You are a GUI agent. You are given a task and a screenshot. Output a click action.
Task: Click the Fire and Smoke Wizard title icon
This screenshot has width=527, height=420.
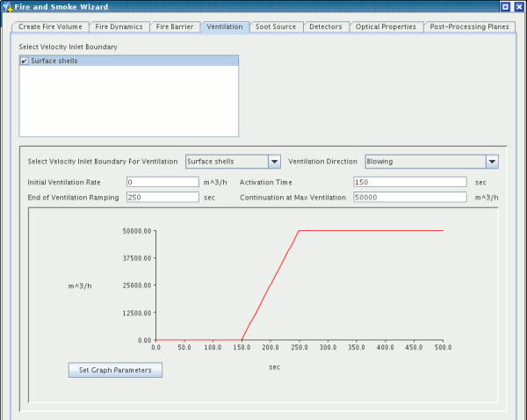[7, 6]
